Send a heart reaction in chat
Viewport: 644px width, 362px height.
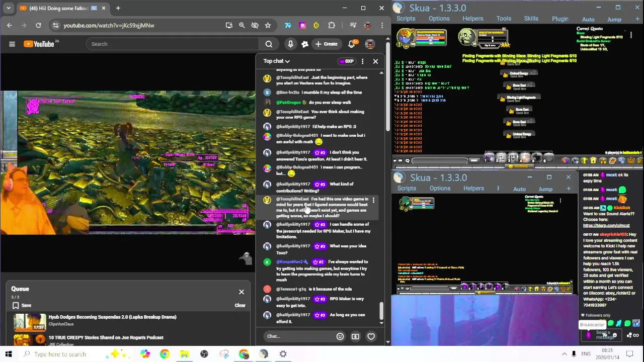(371, 336)
